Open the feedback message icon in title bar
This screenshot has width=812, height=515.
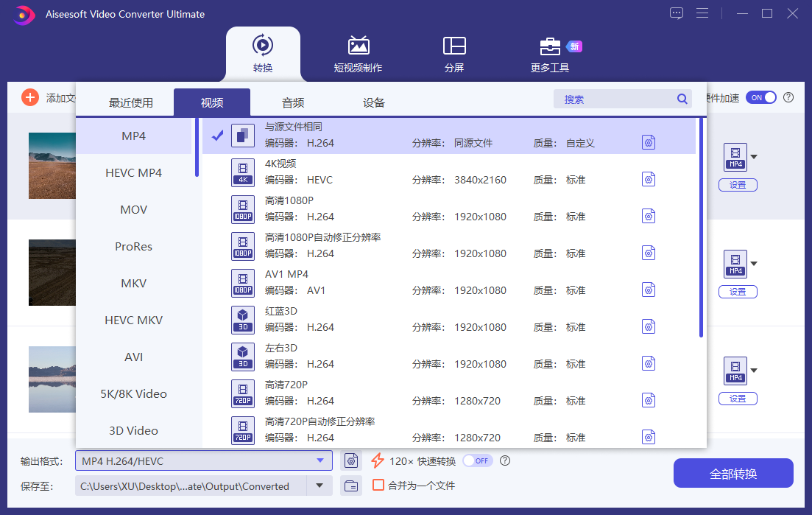click(677, 13)
